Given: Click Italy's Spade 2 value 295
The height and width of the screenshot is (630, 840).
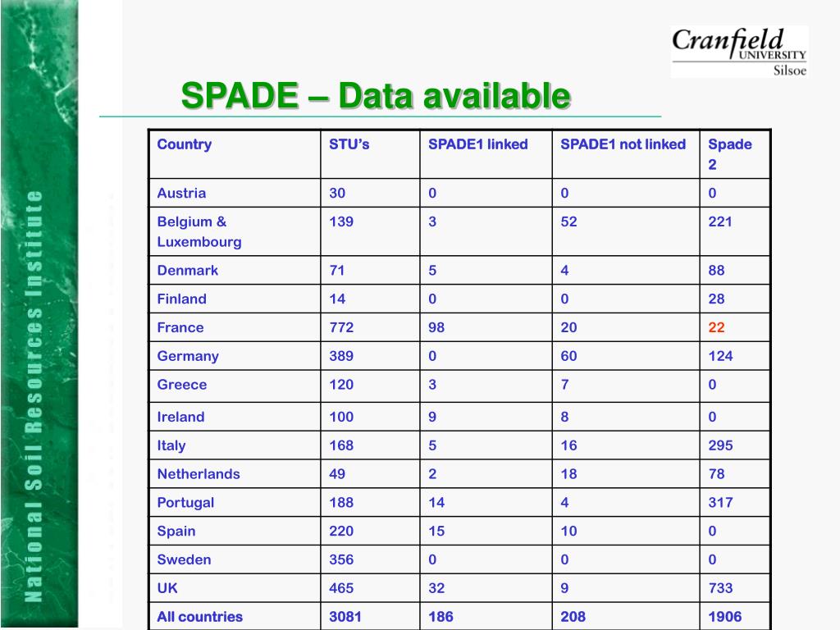Looking at the screenshot, I should tap(720, 445).
